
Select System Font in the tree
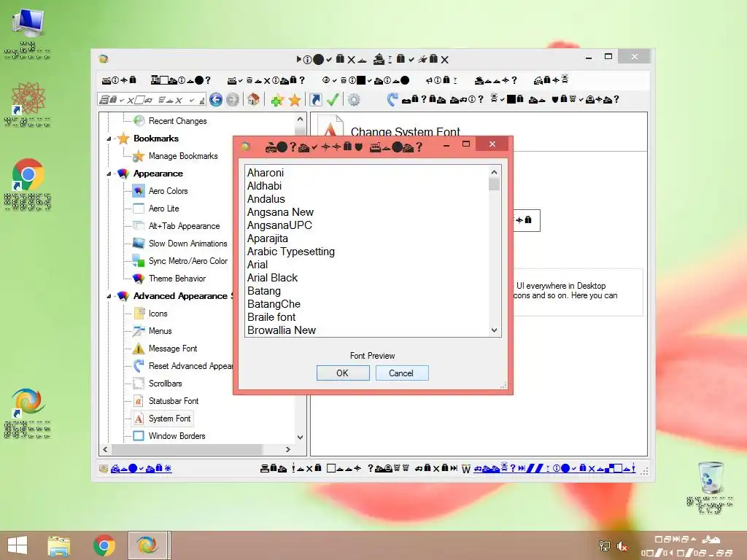click(169, 419)
